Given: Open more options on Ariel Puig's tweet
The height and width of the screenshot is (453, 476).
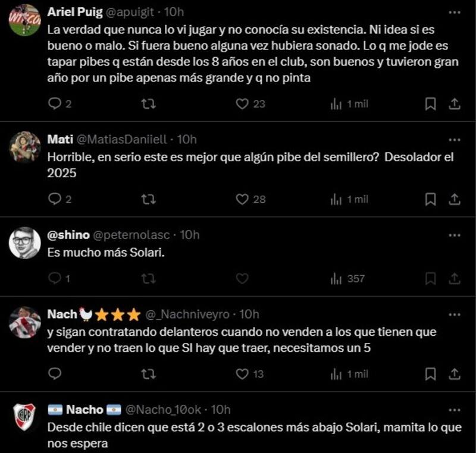Looking at the screenshot, I should point(454,13).
